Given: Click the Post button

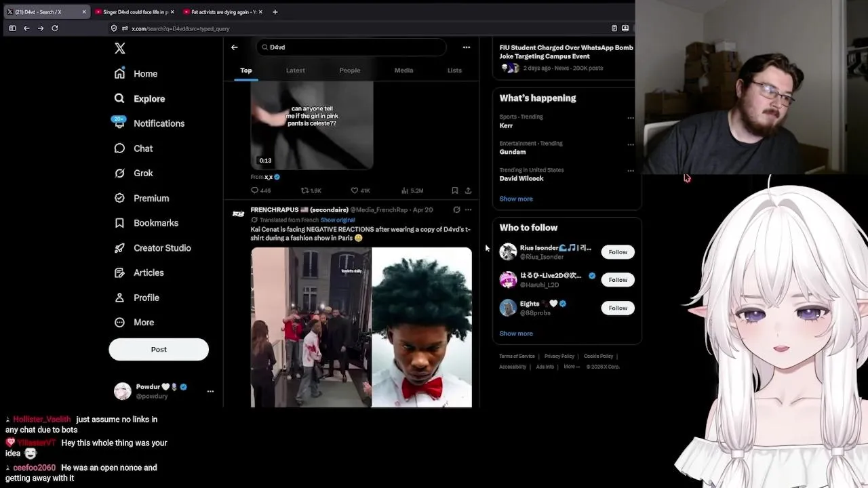Looking at the screenshot, I should (x=159, y=349).
